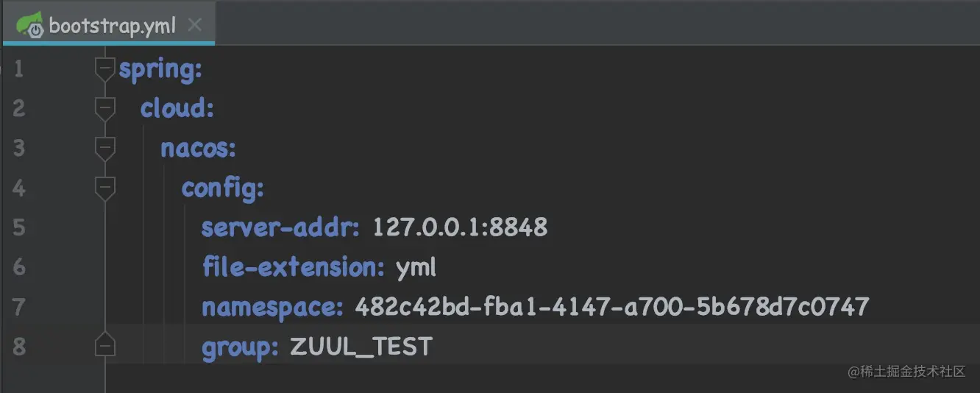Click the yml file-extension value

coord(416,269)
